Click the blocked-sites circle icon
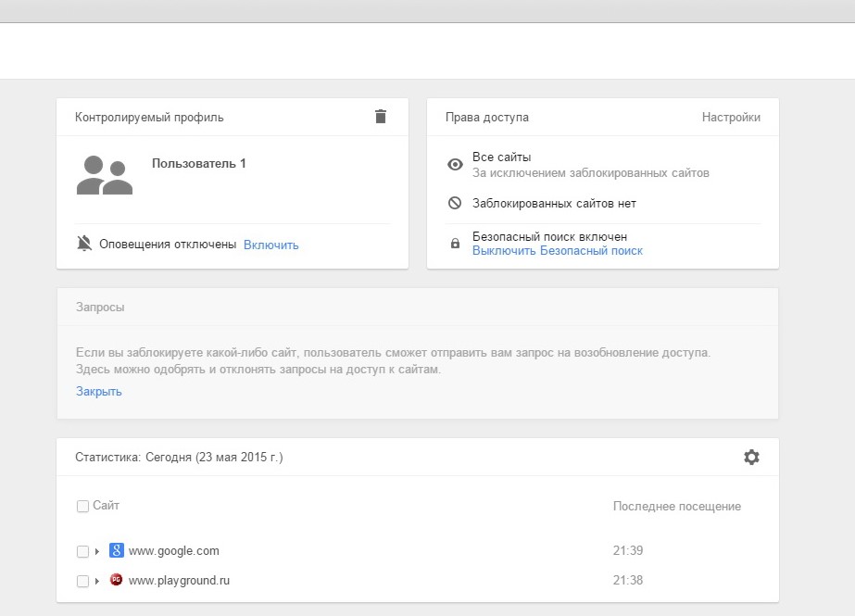The height and width of the screenshot is (616, 855). [455, 203]
